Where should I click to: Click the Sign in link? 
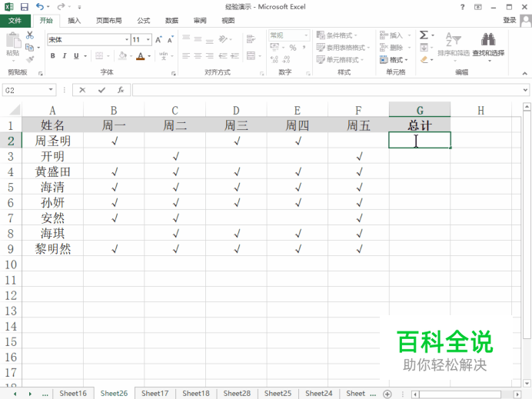point(509,20)
